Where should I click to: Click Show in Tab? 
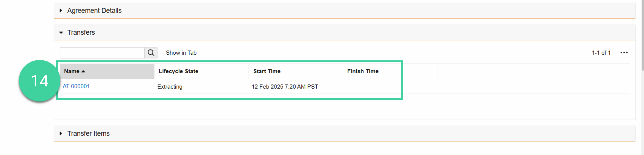(181, 53)
